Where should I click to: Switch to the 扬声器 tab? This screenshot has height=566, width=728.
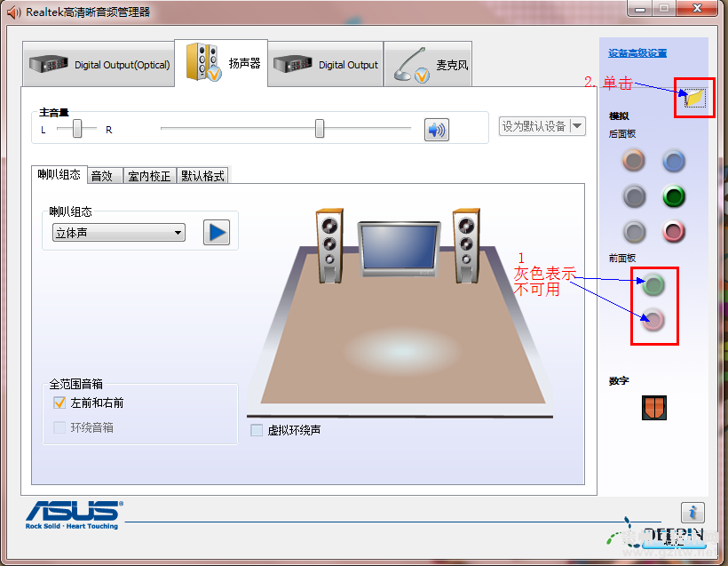[221, 63]
